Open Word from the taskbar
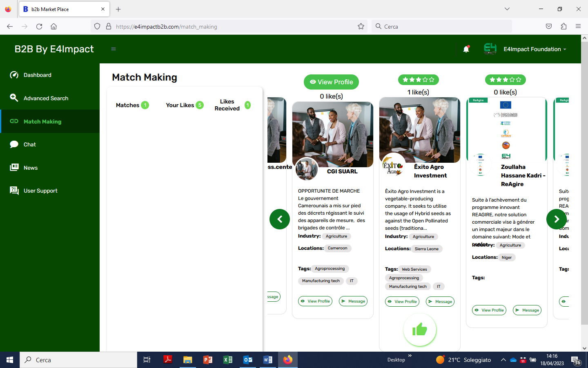The width and height of the screenshot is (588, 368). pos(268,360)
